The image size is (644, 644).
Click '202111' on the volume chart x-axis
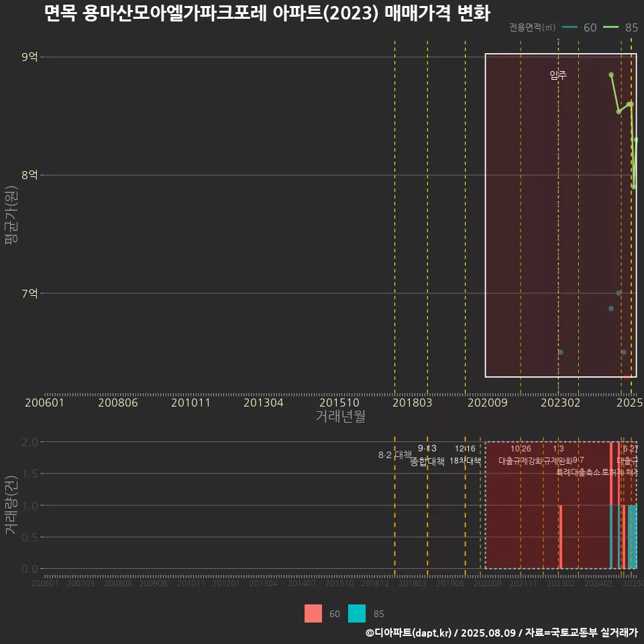523,583
